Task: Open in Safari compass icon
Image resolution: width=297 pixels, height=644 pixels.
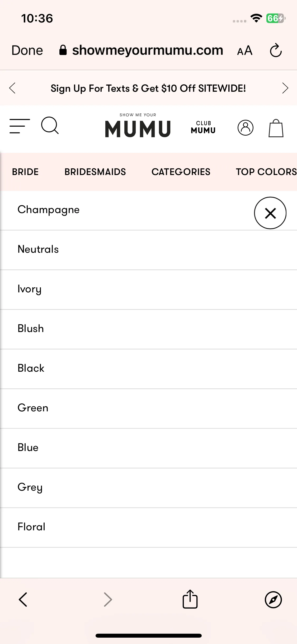Action: point(273,600)
